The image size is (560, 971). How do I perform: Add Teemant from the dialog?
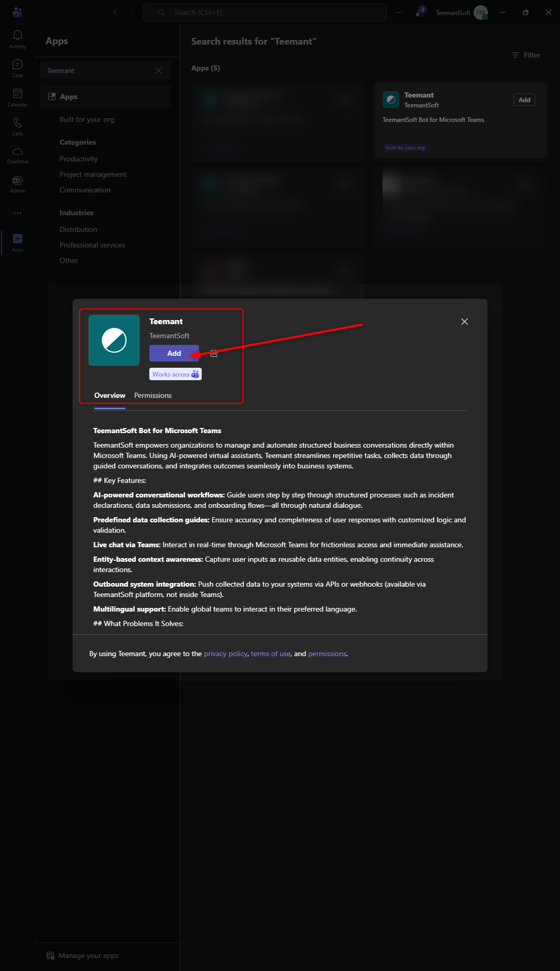tap(174, 353)
